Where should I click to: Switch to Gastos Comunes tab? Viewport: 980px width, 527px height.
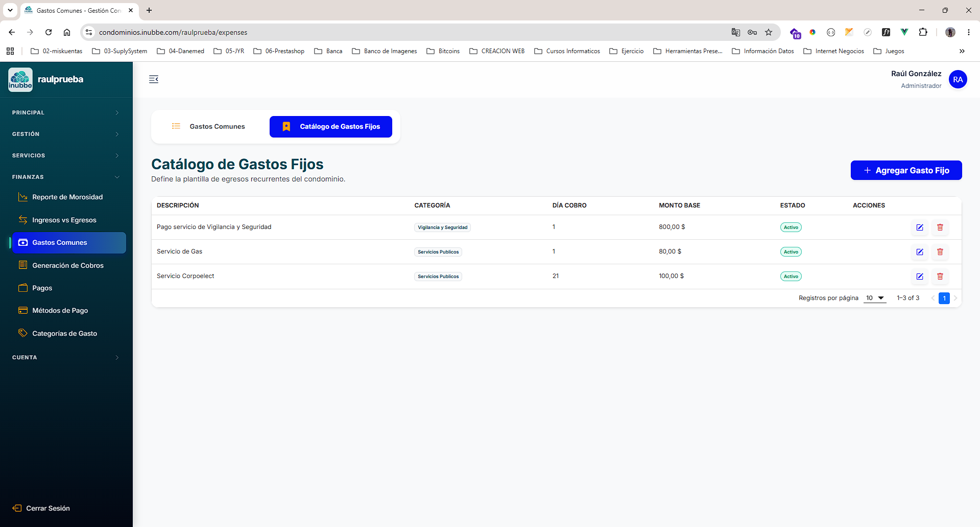208,127
